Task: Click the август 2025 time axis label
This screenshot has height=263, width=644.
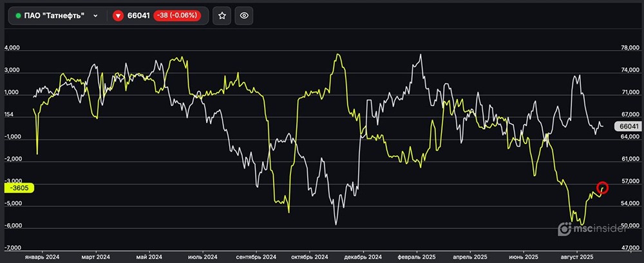Action: coord(576,257)
